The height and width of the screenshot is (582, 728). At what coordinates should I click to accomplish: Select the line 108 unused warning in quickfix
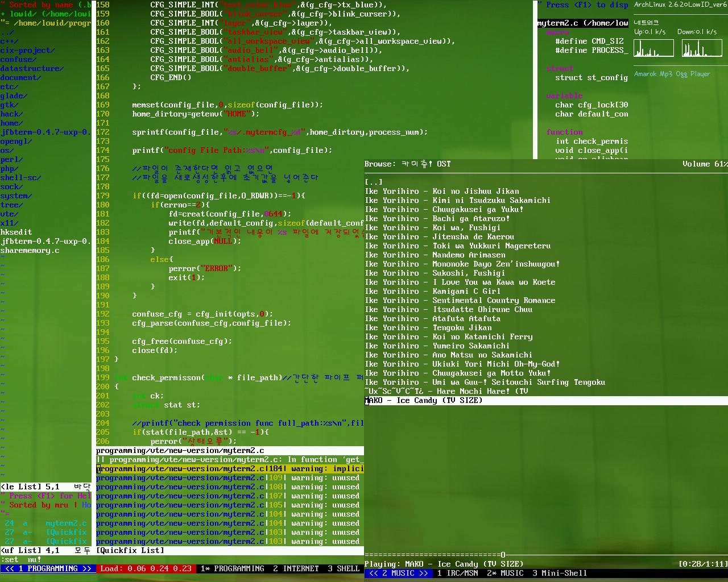point(230,487)
